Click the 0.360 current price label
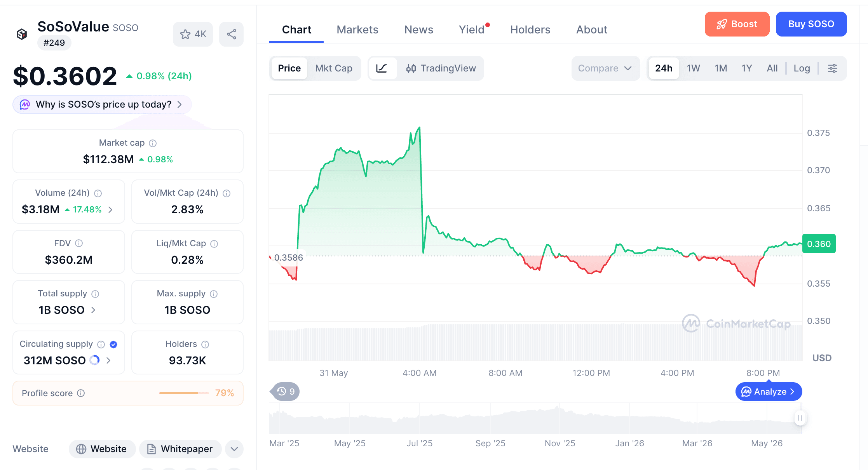 819,244
